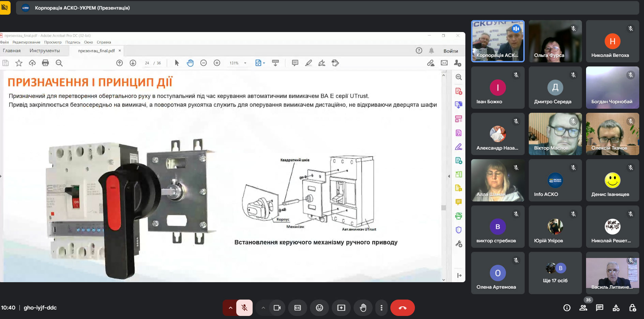Viewport: 644px width, 319px height.
Task: Toggle the camera on or off
Action: (277, 308)
